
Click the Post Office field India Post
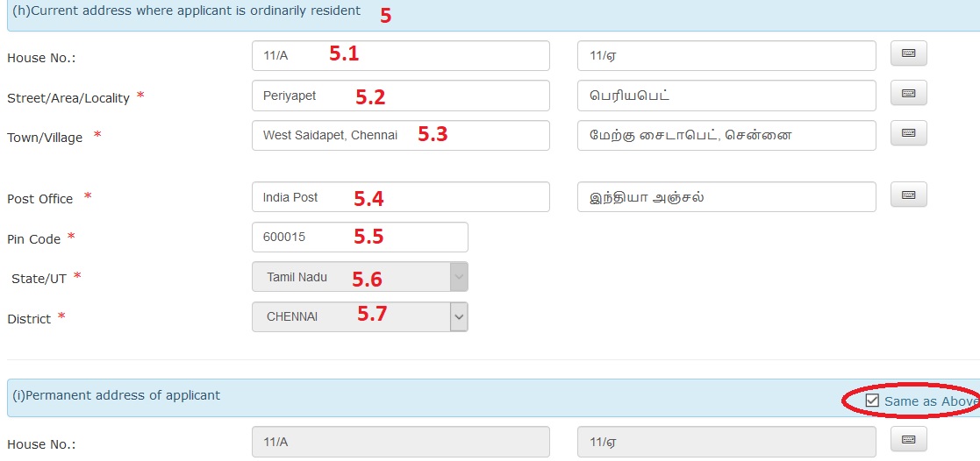pos(401,197)
